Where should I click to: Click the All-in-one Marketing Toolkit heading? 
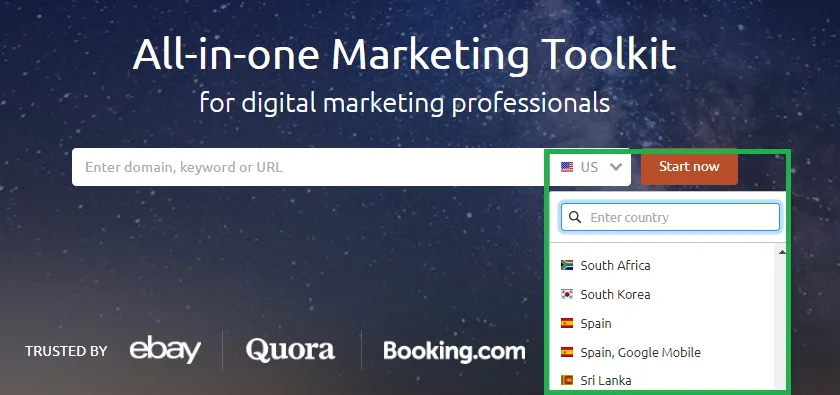click(404, 55)
